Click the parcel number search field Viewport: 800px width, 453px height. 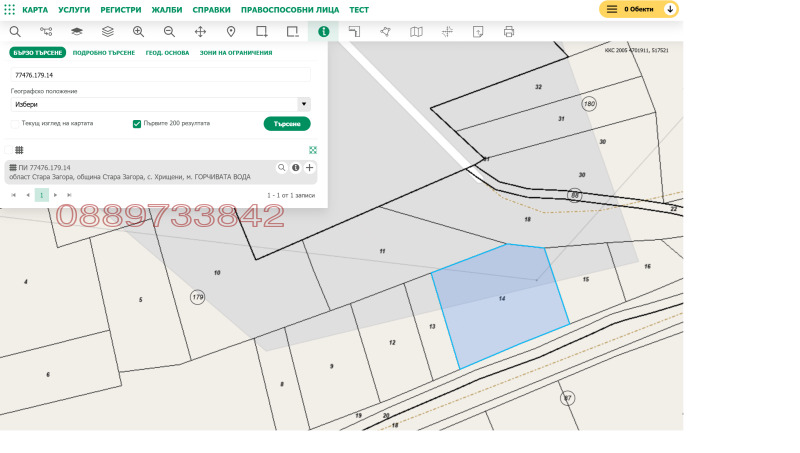[x=160, y=75]
